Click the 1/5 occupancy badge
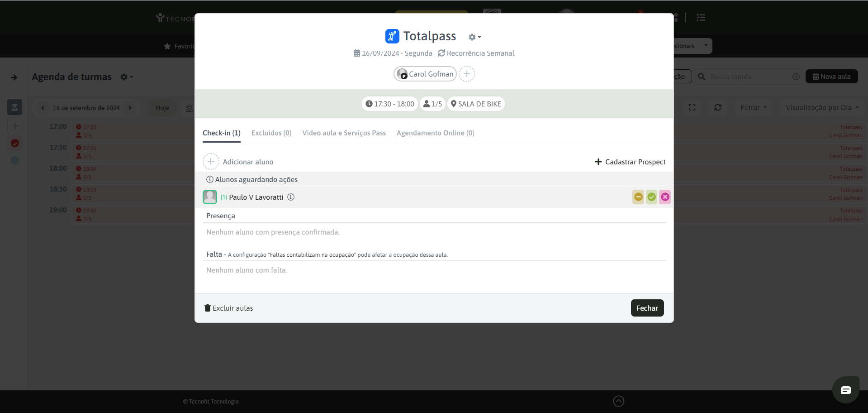Image resolution: width=868 pixels, height=413 pixels. [x=432, y=104]
